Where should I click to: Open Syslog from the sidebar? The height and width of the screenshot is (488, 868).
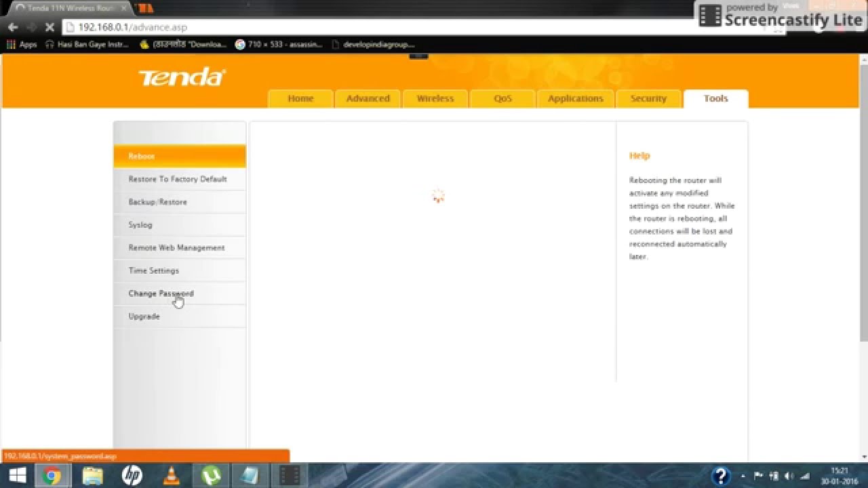180,225
